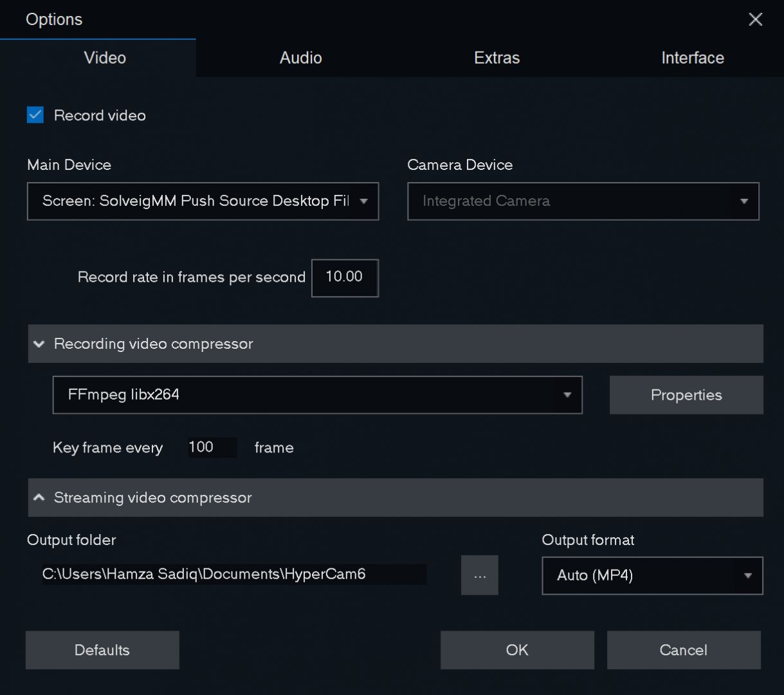Click the Key frame every field

[212, 447]
